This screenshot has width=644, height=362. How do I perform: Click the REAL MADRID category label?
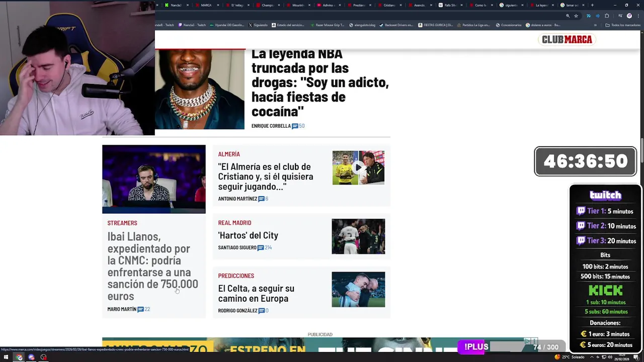coord(234,222)
